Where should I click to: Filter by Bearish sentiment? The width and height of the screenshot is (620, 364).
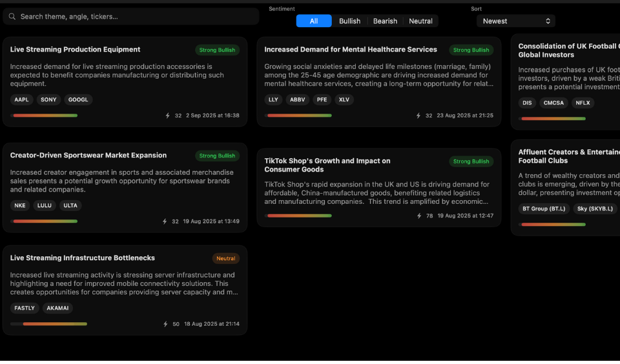tap(385, 21)
